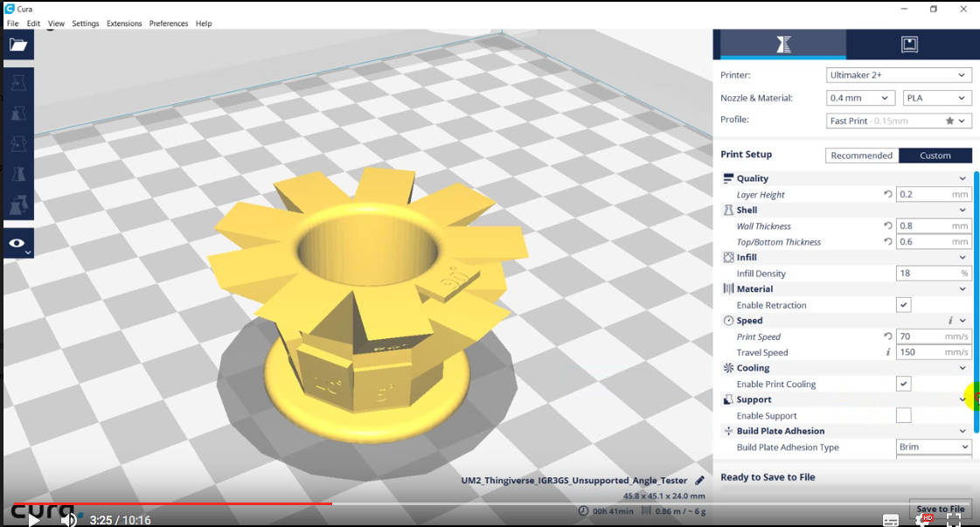This screenshot has height=527, width=980.
Task: Open the Fast Print profile dropdown
Action: pyautogui.click(x=899, y=121)
